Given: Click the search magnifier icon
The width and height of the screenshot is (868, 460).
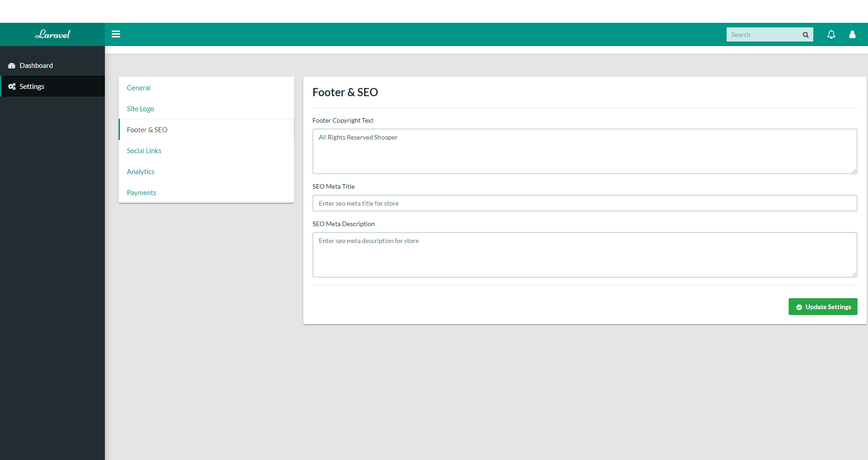Looking at the screenshot, I should pos(806,34).
